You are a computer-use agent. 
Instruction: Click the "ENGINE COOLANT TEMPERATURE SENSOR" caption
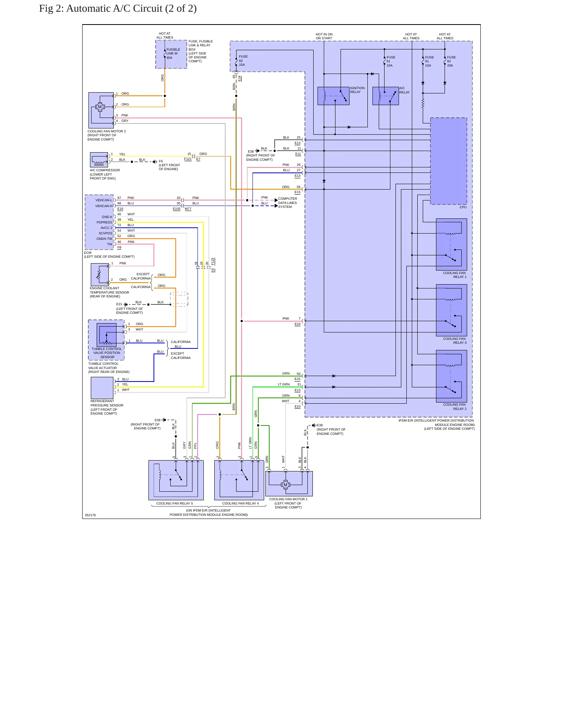[x=109, y=292]
